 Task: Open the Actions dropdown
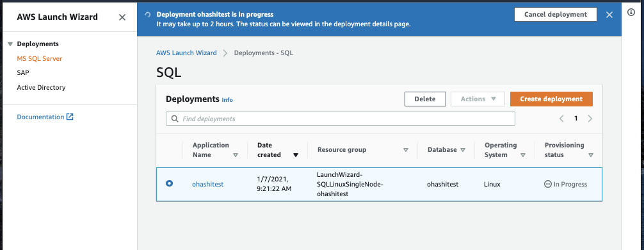coord(478,99)
